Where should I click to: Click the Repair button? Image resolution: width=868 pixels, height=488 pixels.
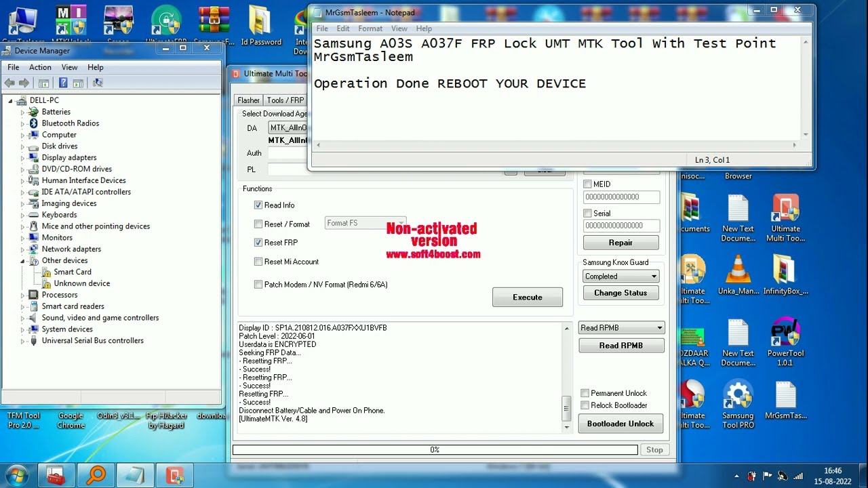pyautogui.click(x=620, y=243)
